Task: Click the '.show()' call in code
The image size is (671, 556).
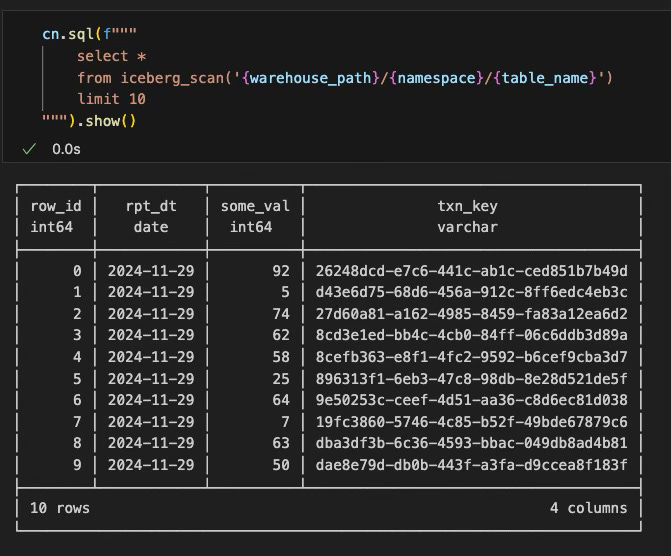Action: (x=106, y=121)
